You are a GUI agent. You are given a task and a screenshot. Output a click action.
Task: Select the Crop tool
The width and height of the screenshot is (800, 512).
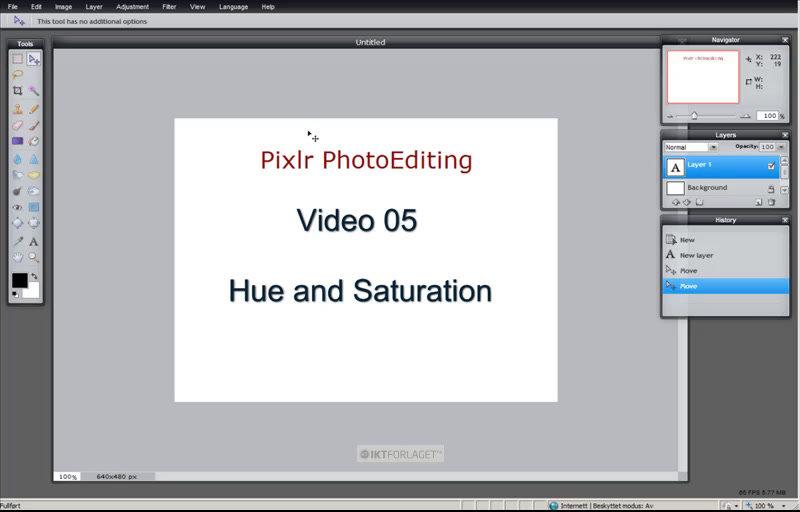coord(17,91)
